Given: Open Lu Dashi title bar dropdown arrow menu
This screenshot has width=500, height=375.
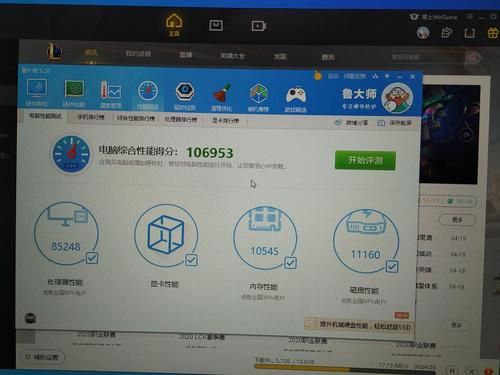Looking at the screenshot, I should coord(387,76).
